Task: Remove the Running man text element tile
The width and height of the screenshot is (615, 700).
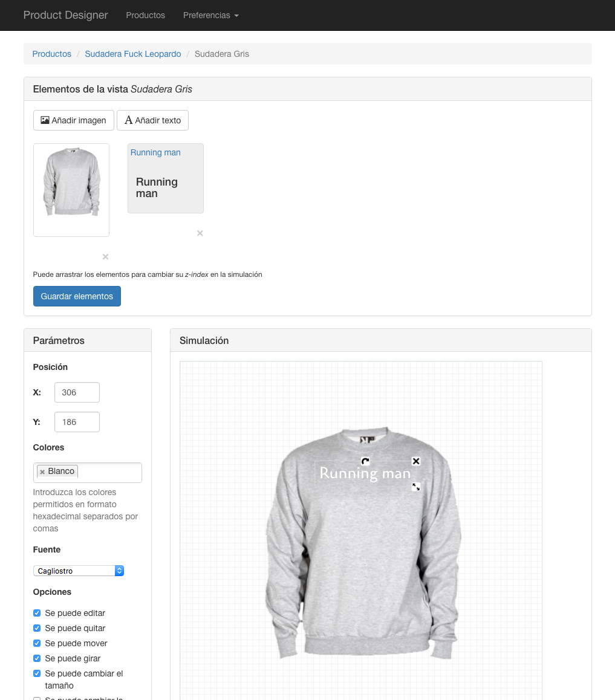Action: pos(200,233)
